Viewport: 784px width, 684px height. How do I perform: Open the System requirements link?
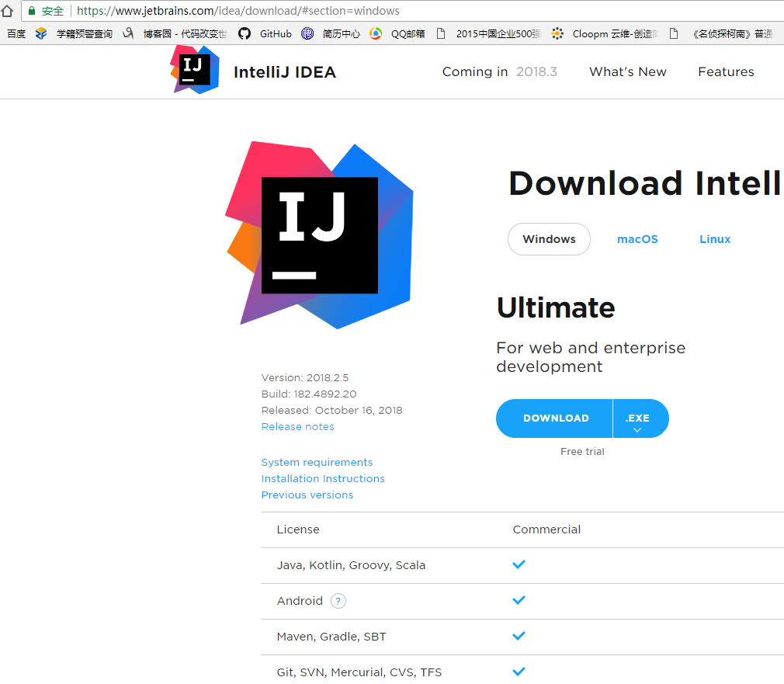317,462
